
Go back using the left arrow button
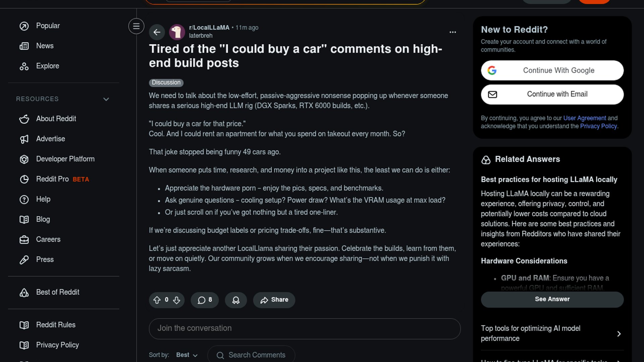157,32
